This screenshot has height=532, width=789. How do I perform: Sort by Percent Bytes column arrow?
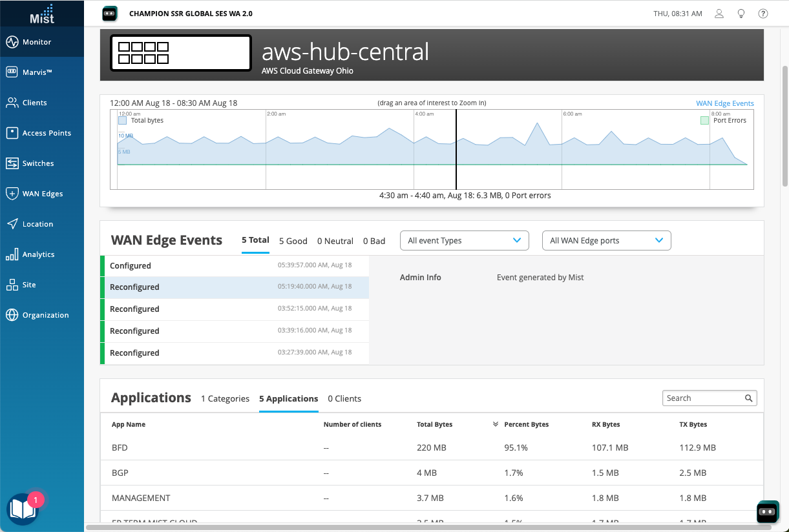(496, 425)
